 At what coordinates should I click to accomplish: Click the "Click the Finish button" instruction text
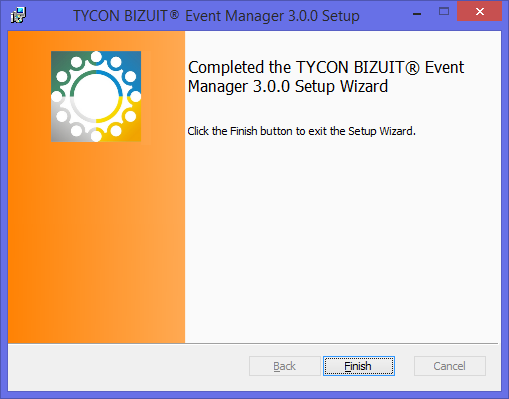pyautogui.click(x=301, y=131)
